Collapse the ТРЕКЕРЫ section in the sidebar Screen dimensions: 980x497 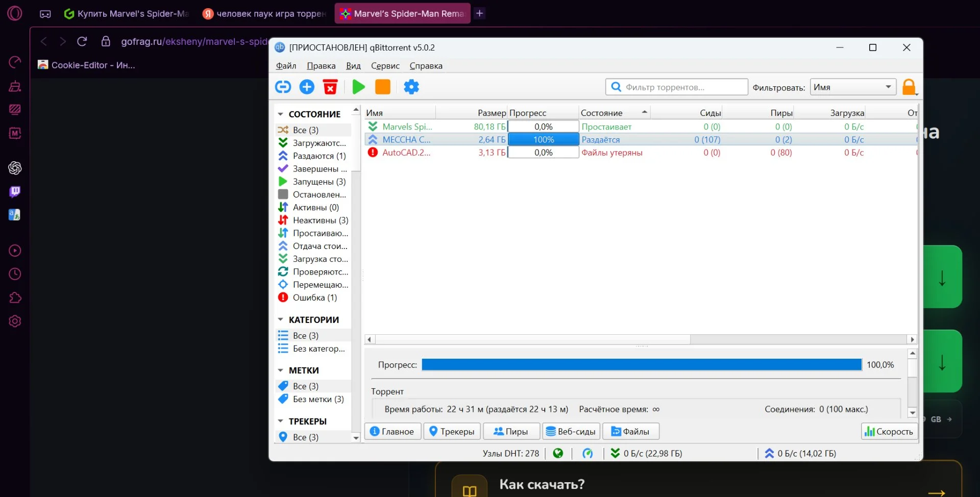(x=280, y=421)
